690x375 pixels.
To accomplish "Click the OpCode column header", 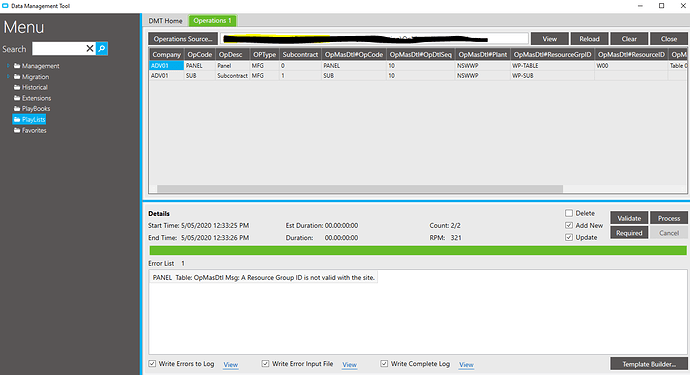I will 200,55.
